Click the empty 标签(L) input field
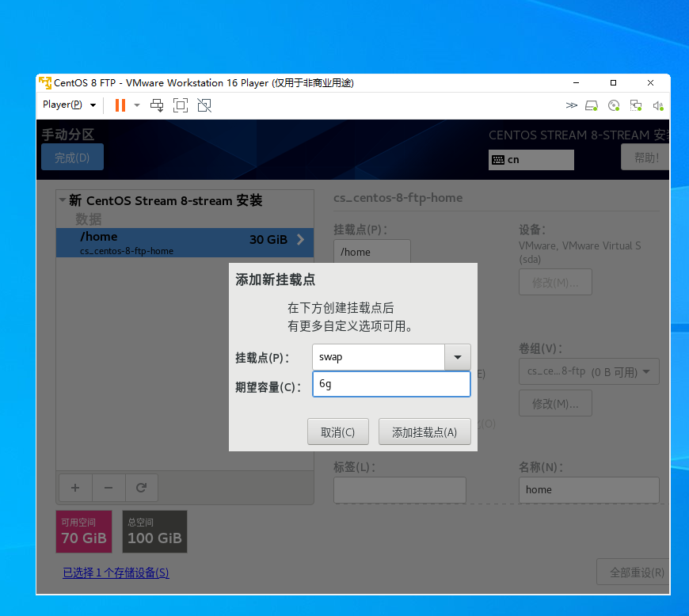 click(400, 490)
